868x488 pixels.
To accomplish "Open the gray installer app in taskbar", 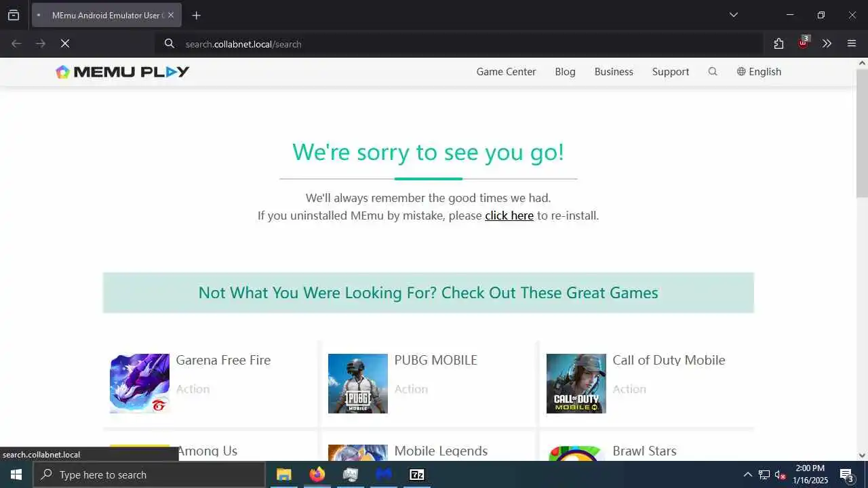I will pos(351,474).
